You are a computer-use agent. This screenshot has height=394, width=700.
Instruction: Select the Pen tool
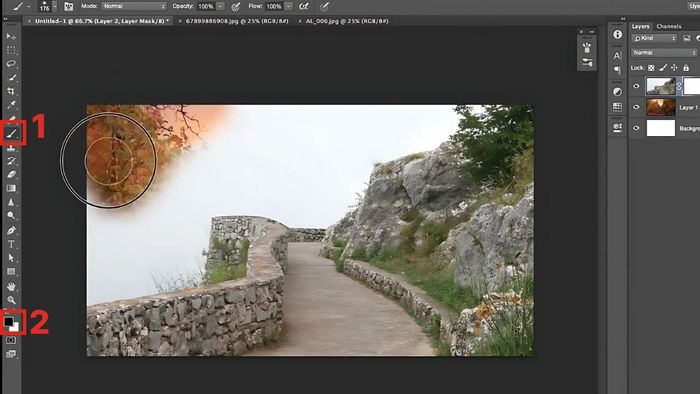click(x=11, y=230)
